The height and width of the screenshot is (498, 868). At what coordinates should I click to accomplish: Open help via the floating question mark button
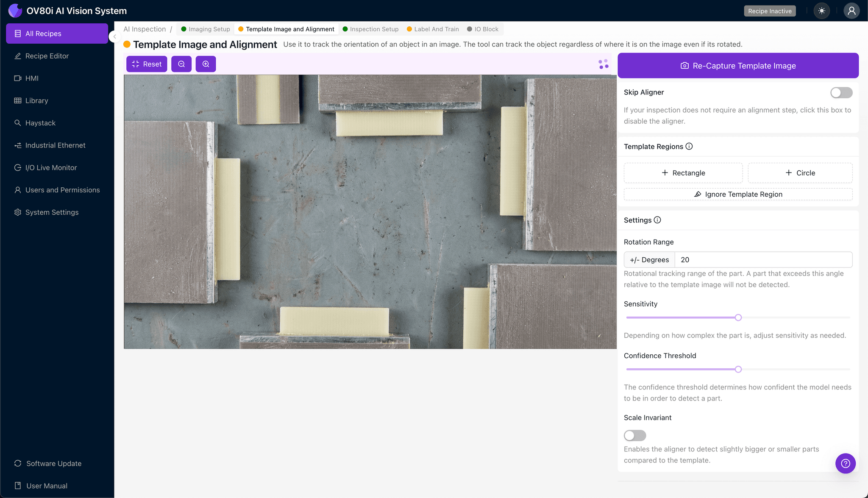coord(846,463)
